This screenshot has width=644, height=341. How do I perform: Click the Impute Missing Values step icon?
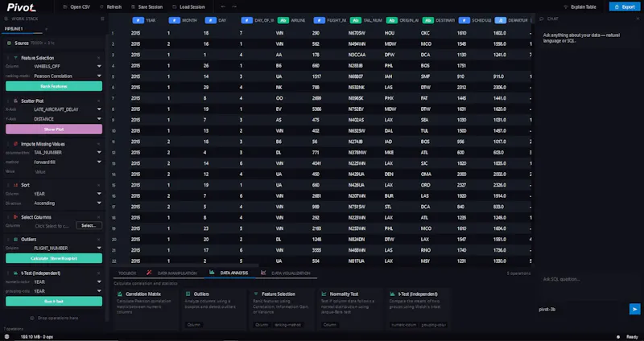click(x=15, y=144)
